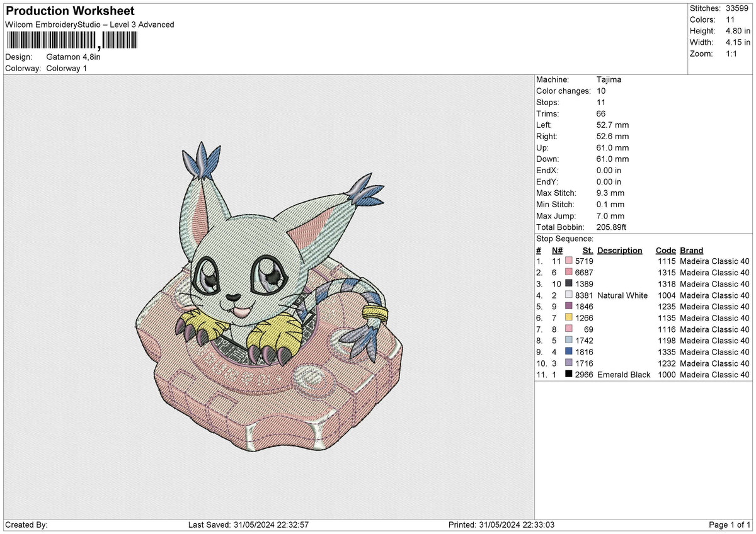Click the pink swatch for stop 1
756x534 pixels.
[x=569, y=261]
